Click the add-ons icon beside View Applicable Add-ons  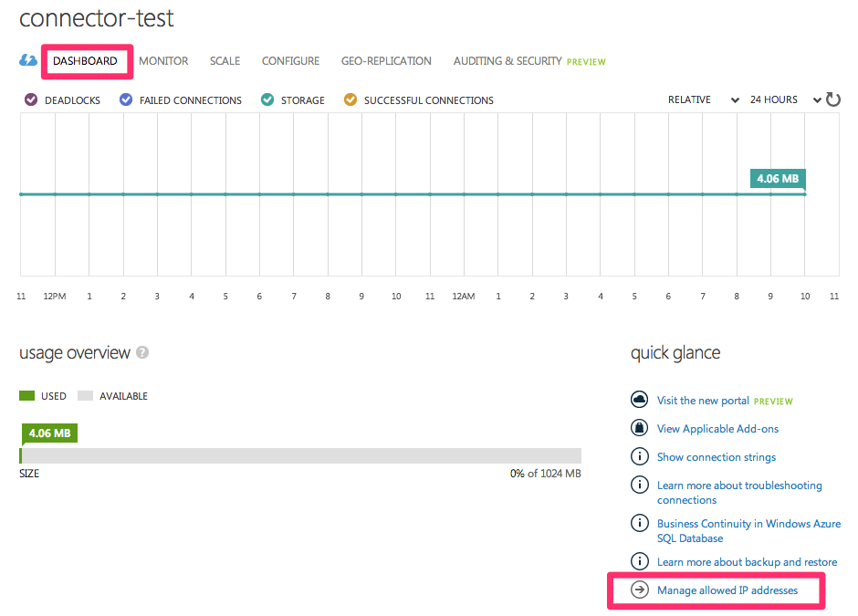[x=640, y=428]
